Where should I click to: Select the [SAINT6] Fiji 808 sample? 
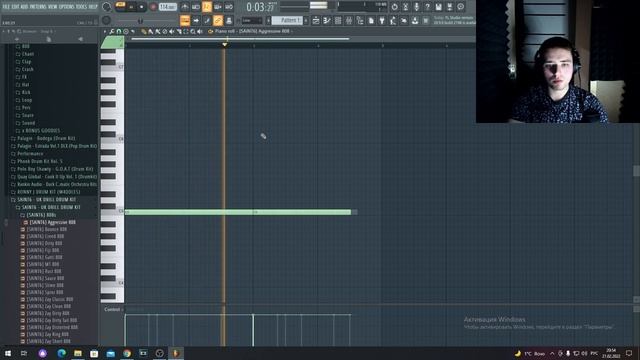[42, 250]
